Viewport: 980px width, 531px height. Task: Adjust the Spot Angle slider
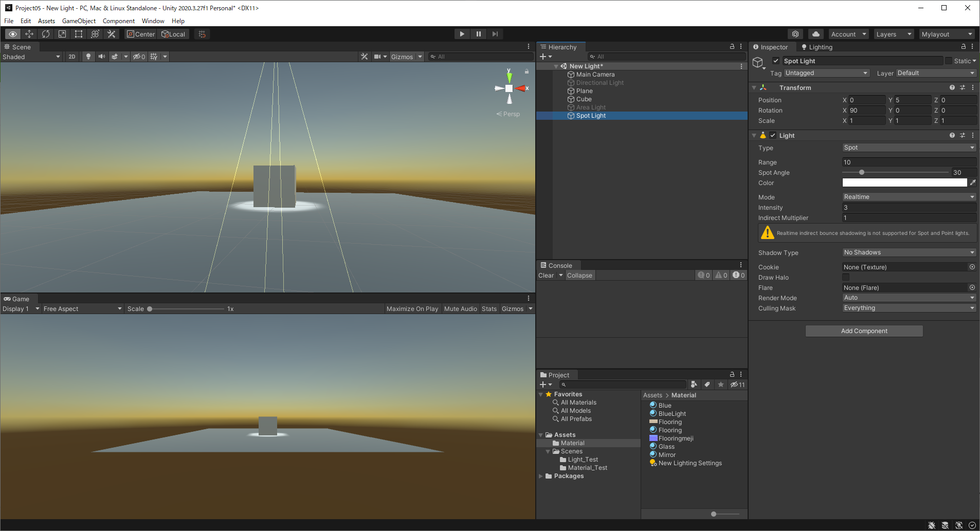click(x=895, y=172)
